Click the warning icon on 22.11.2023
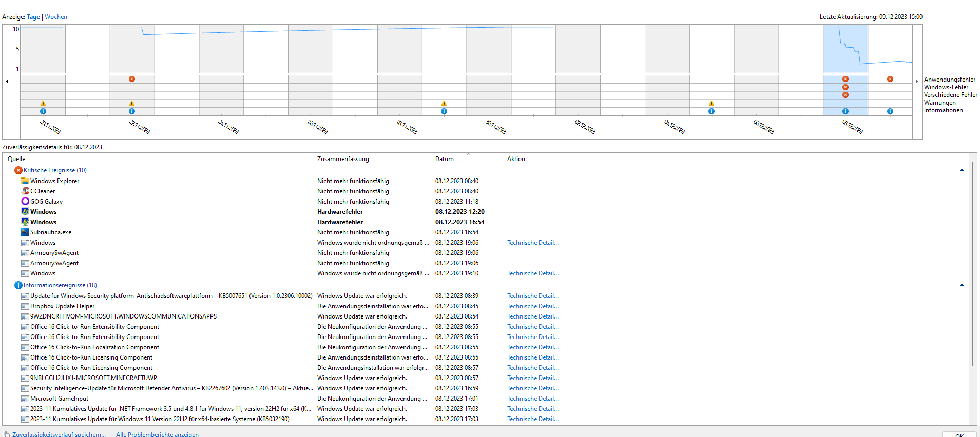980x437 pixels. [x=132, y=103]
